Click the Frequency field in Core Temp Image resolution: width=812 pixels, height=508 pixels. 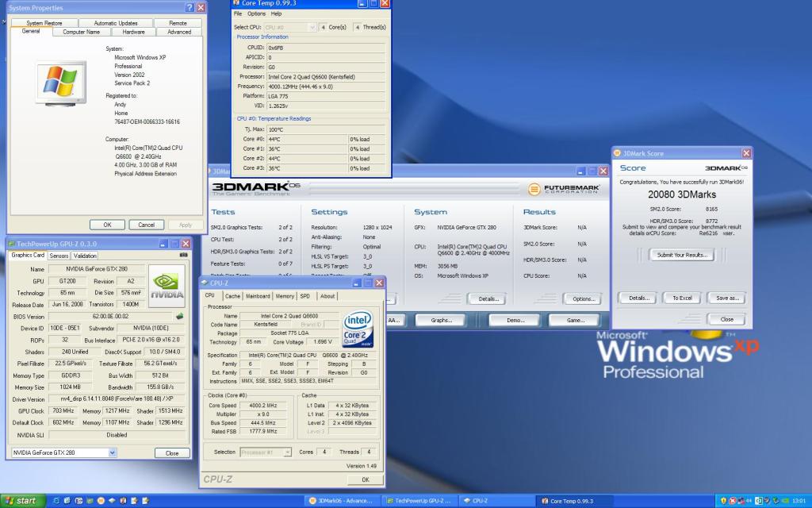326,87
